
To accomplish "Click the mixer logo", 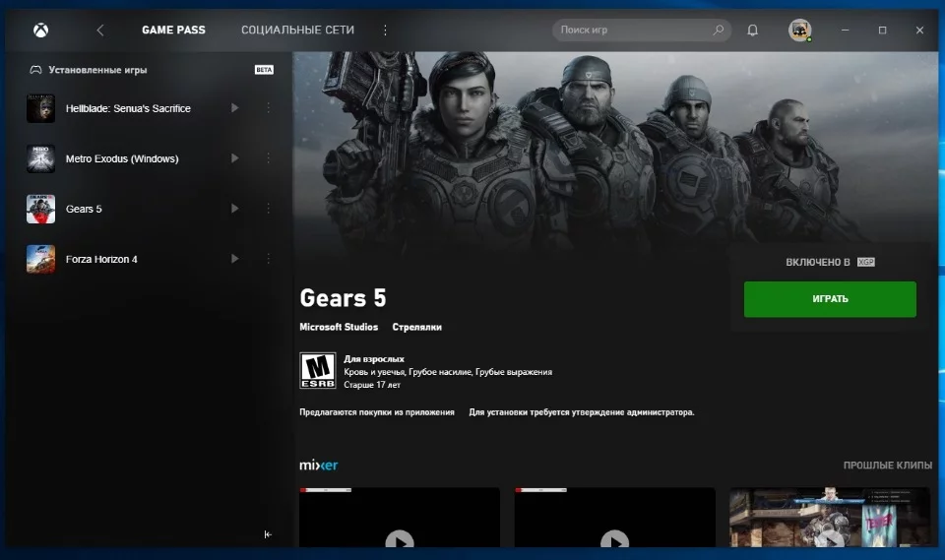I will point(319,465).
